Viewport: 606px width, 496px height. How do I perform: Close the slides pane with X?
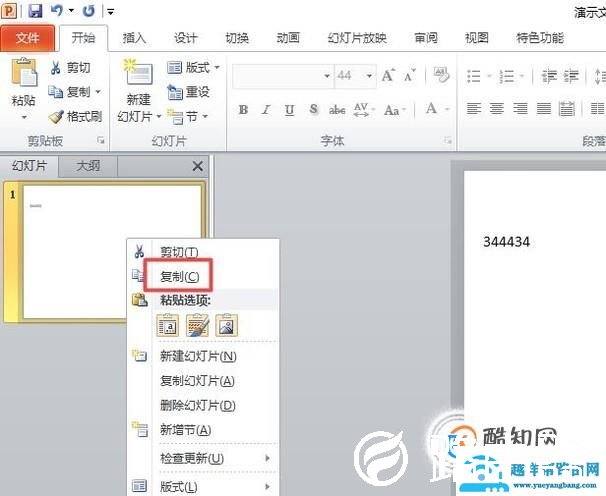click(x=197, y=166)
